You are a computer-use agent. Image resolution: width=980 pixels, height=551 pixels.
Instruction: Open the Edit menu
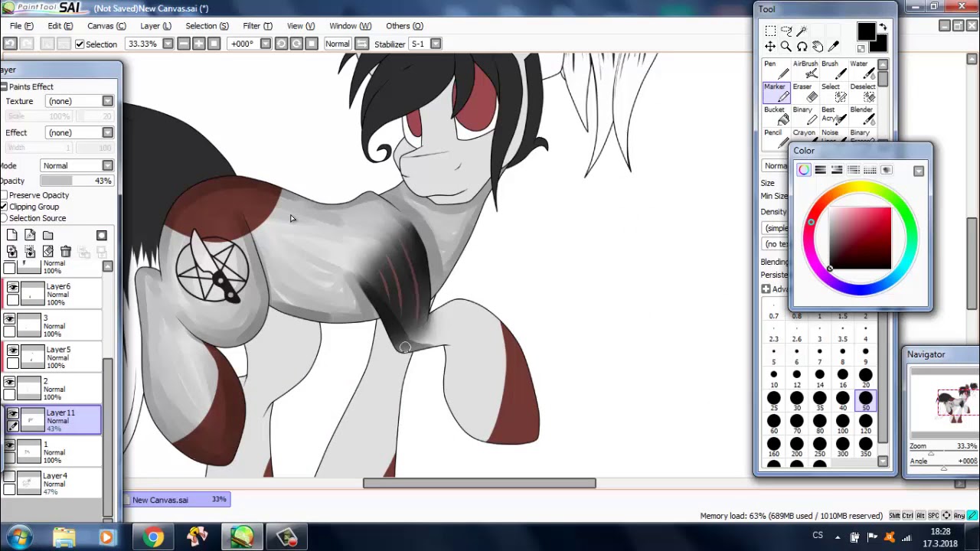coord(60,26)
